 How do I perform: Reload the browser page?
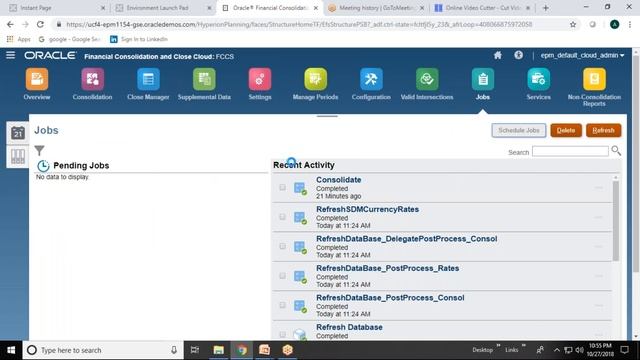[x=40, y=24]
